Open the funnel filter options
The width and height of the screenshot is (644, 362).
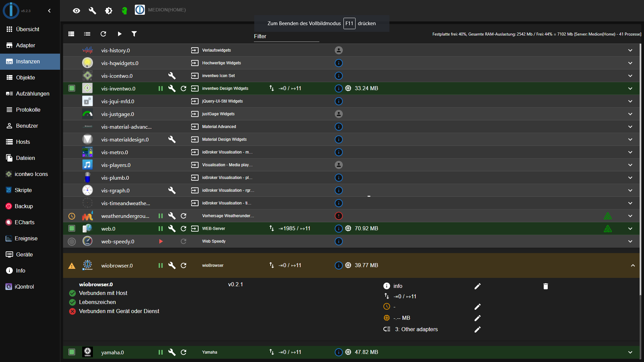point(134,34)
